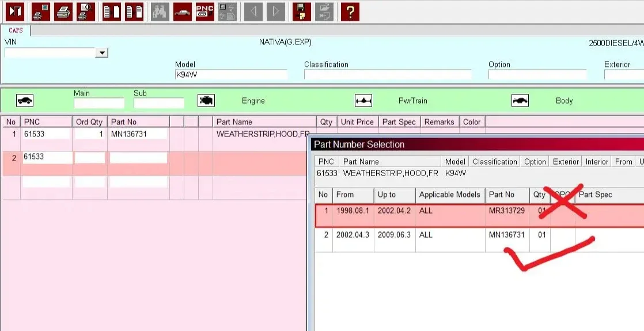
Task: Click the car icon beside Main field
Action: pyautogui.click(x=25, y=101)
